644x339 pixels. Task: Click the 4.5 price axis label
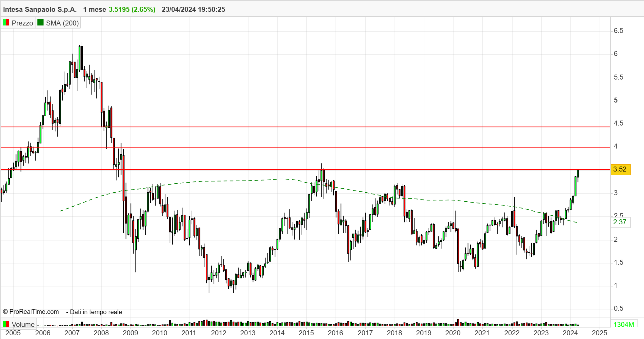pyautogui.click(x=619, y=123)
